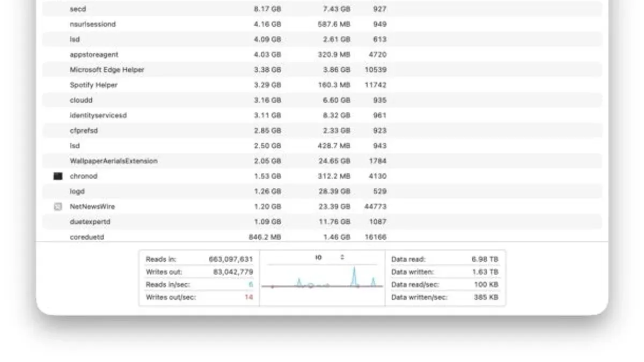Image resolution: width=644 pixels, height=362 pixels.
Task: Click PID 4130 for chronod
Action: tap(378, 176)
